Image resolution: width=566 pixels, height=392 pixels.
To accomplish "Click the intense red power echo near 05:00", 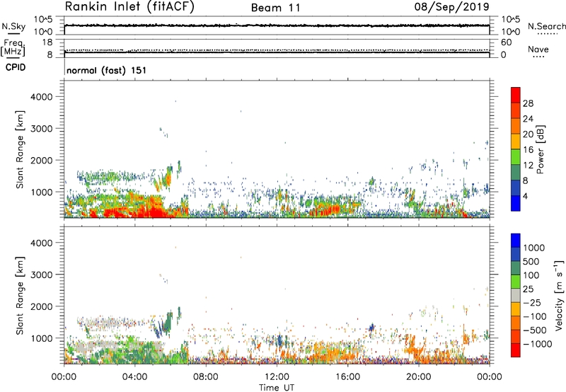I will [x=154, y=212].
